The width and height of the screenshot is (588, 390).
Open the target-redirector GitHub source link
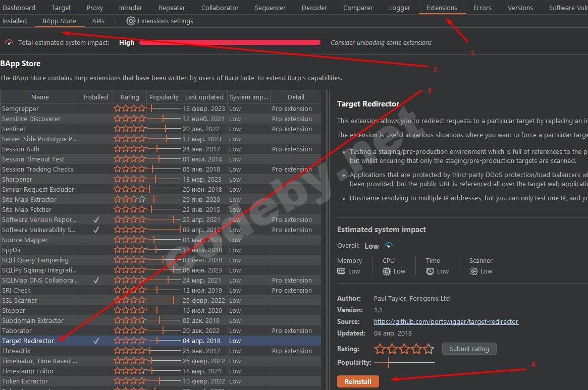pos(446,321)
